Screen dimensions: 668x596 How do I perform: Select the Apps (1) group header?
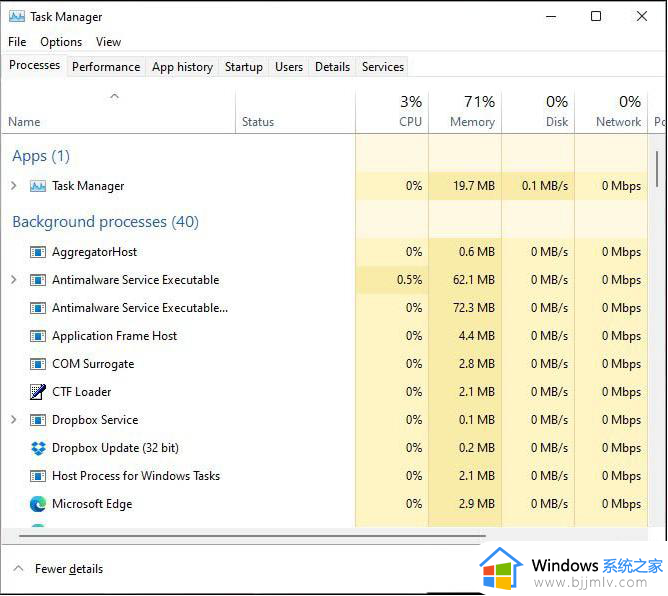coord(41,156)
